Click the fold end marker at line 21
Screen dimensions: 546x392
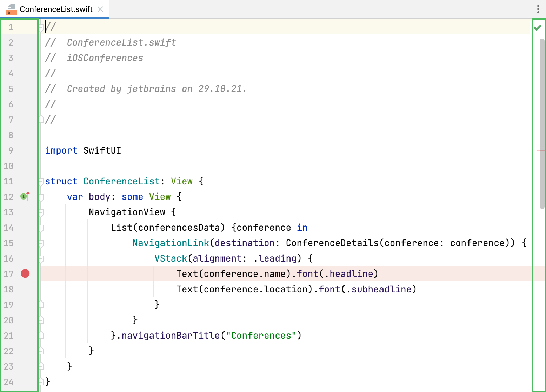click(41, 335)
